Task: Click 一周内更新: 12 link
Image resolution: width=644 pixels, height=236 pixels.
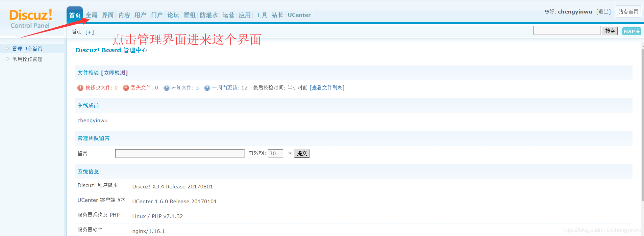Action: (x=230, y=87)
